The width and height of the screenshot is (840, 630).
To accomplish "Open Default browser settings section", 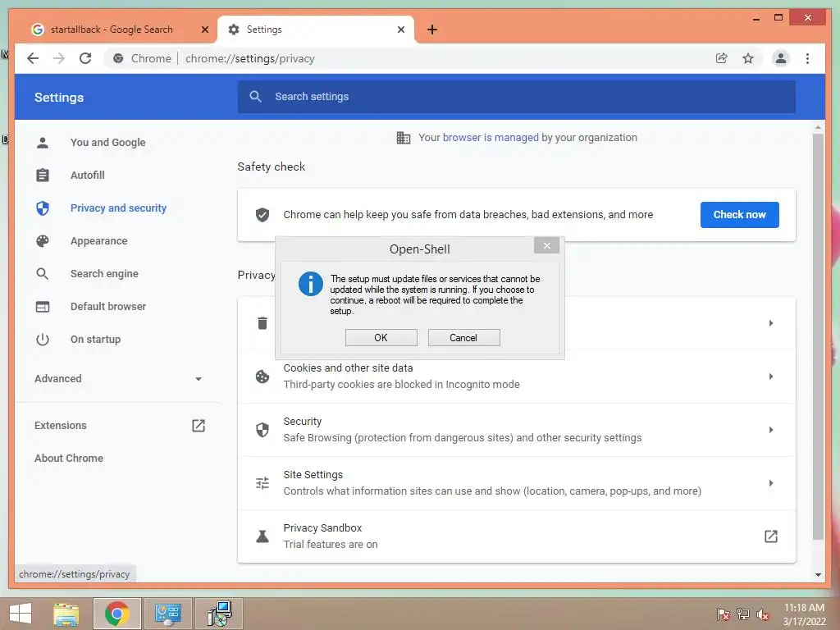I will pos(107,307).
